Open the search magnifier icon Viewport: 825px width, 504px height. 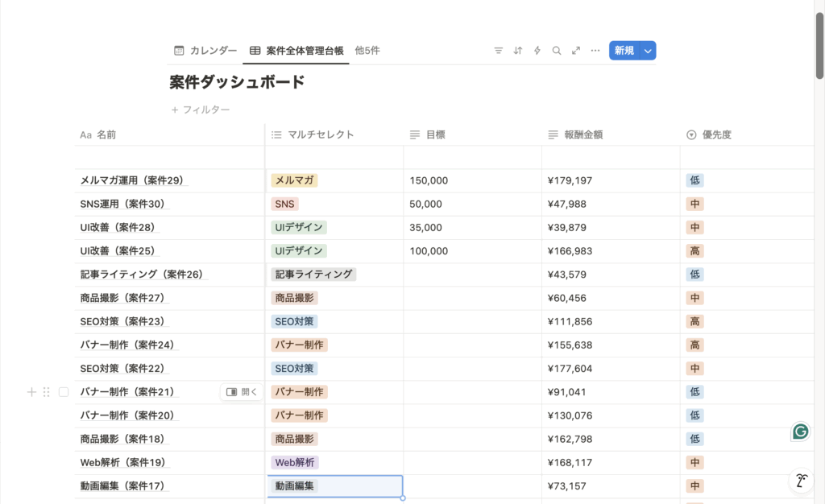click(557, 51)
